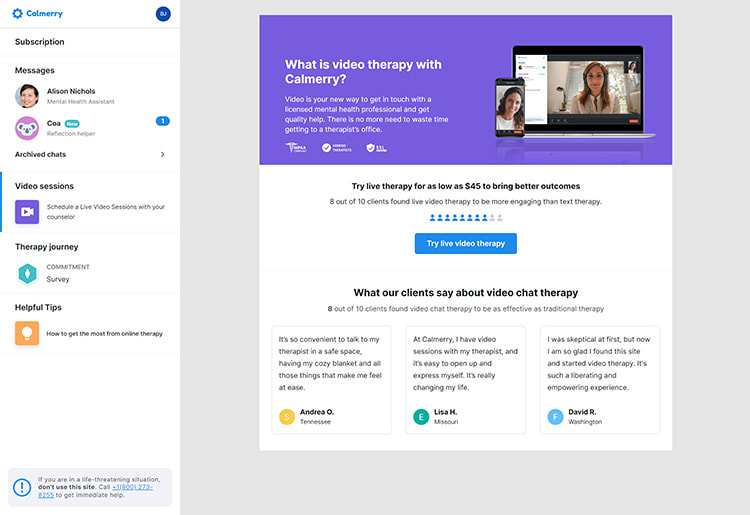Click the Calmerry brand name text
The image size is (750, 515).
pos(44,13)
